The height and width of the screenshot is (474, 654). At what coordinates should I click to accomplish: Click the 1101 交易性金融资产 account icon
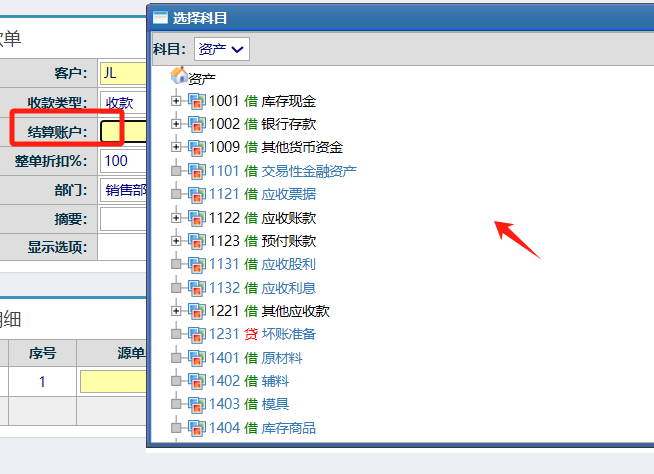tap(196, 171)
